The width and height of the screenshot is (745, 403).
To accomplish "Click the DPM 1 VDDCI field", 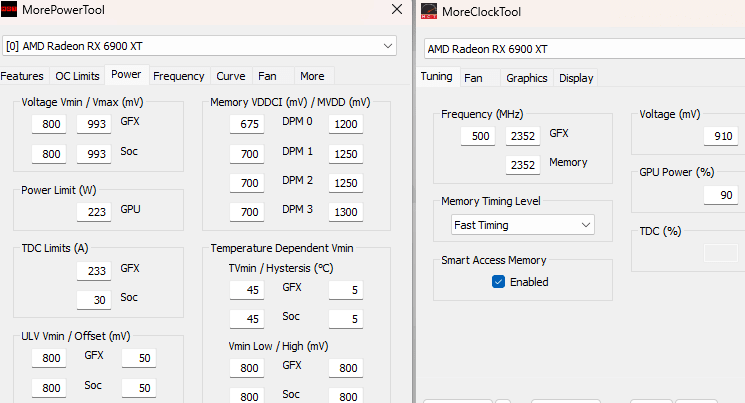I will tap(247, 154).
